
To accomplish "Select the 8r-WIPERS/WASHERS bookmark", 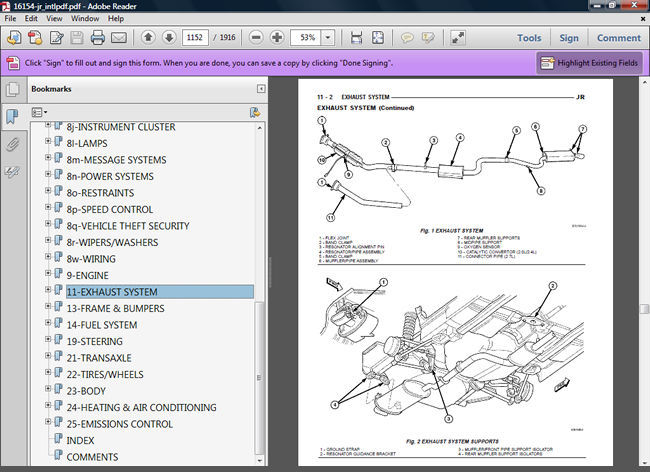I will [112, 242].
